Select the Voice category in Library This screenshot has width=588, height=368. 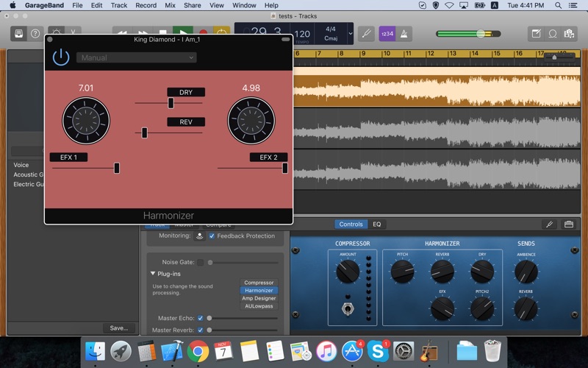[21, 165]
